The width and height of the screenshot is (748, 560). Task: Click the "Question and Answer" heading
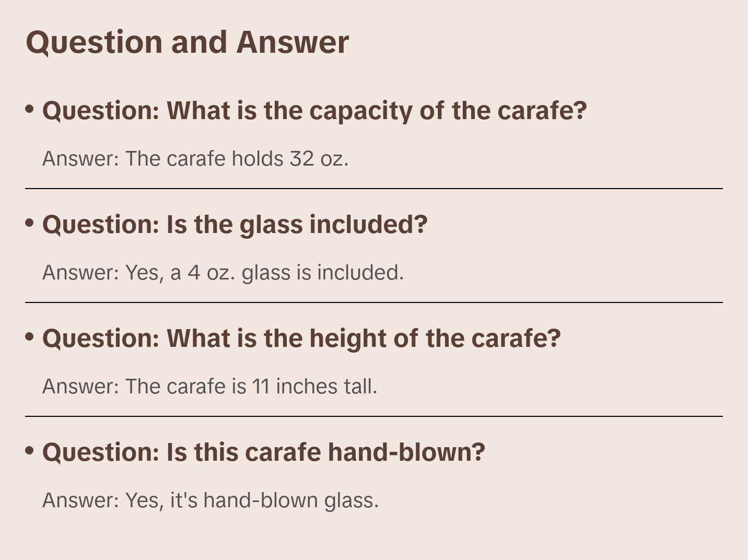(187, 42)
